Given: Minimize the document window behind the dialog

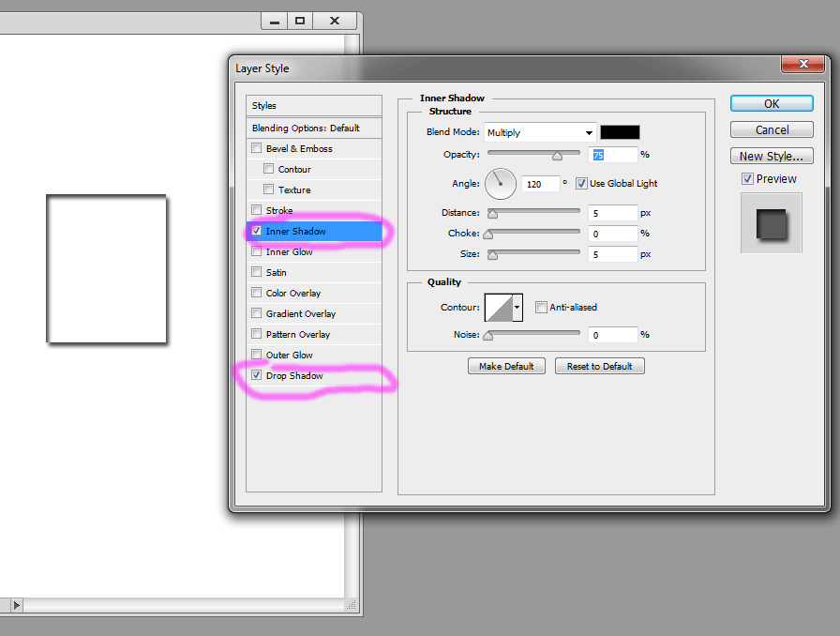Looking at the screenshot, I should click(x=275, y=21).
